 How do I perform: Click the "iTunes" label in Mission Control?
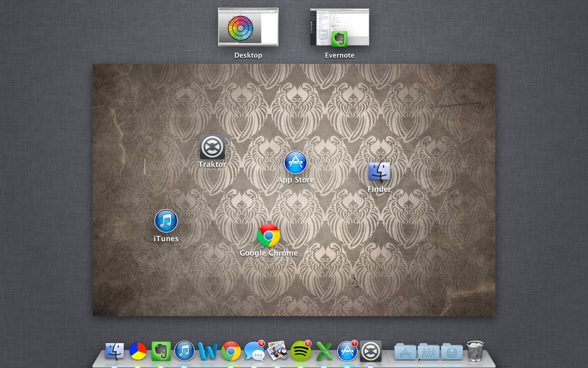point(166,239)
